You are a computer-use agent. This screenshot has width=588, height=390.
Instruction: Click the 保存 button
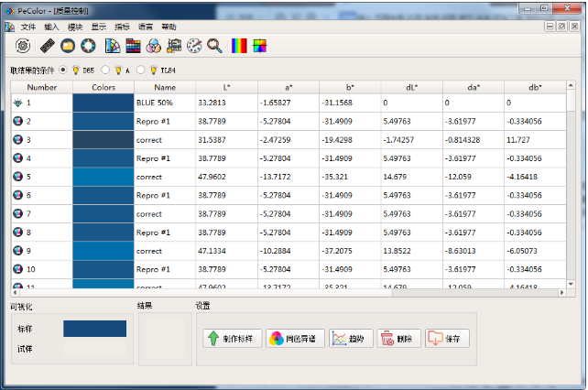[x=447, y=338]
